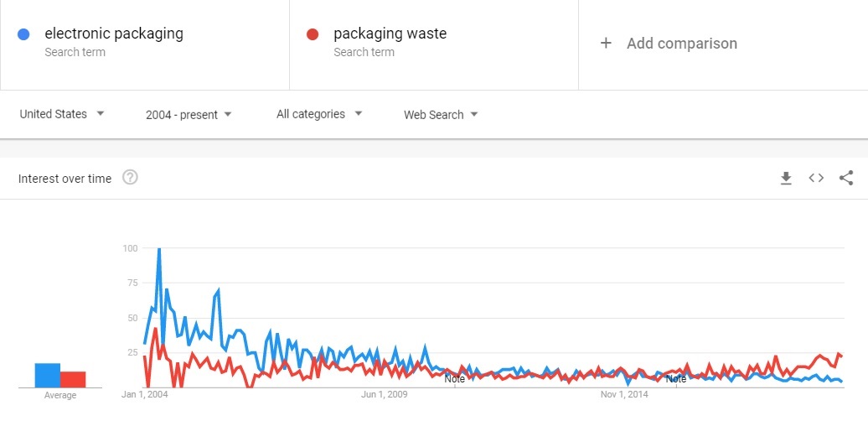Edit the electronic packaging search term

[114, 34]
